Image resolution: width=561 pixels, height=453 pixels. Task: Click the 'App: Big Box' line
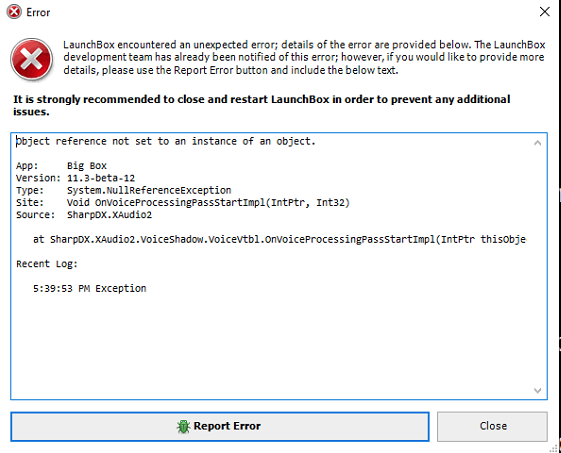point(61,166)
